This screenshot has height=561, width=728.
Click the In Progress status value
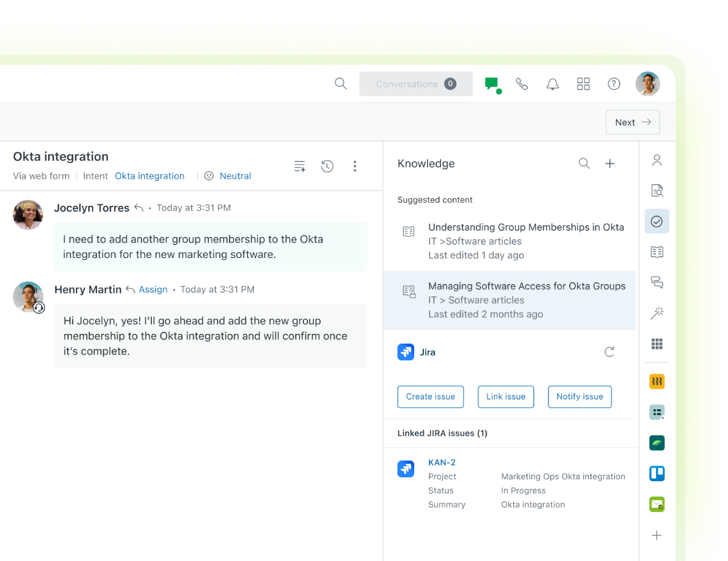click(x=523, y=490)
